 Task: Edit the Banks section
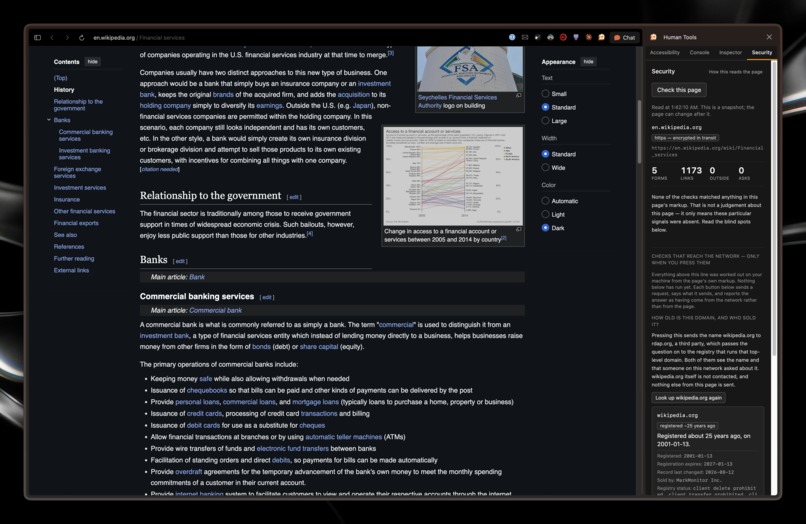click(x=180, y=261)
